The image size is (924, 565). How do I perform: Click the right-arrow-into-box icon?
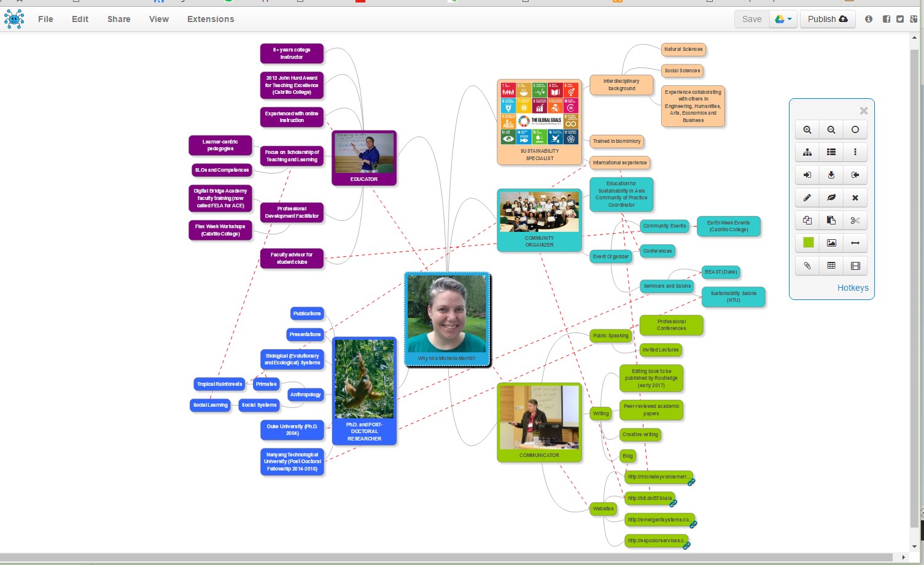[x=807, y=175]
